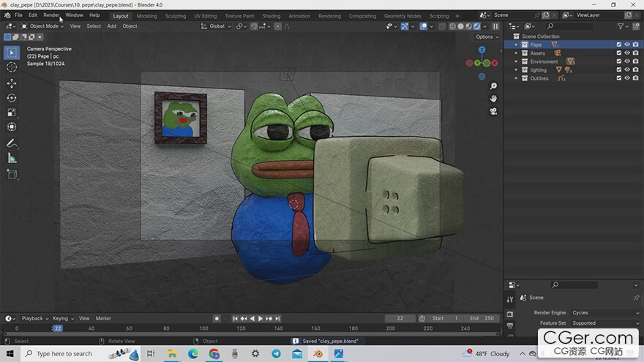Click the pan view hand icon

point(493,99)
